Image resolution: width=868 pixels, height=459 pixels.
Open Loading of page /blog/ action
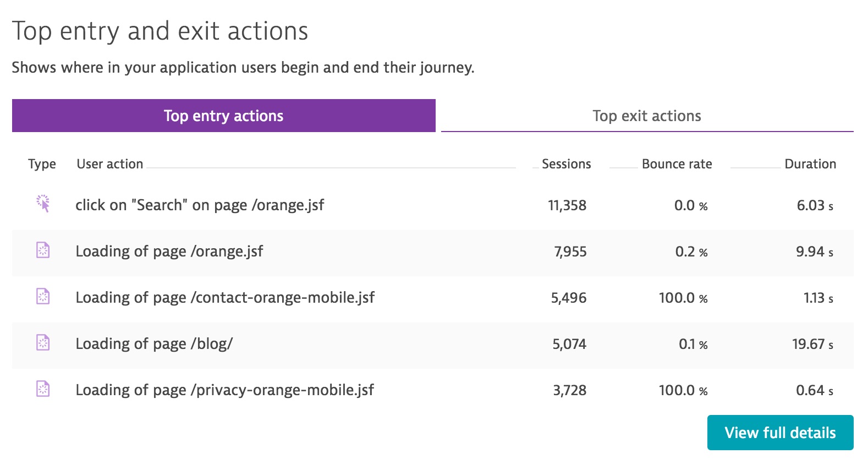(x=154, y=344)
